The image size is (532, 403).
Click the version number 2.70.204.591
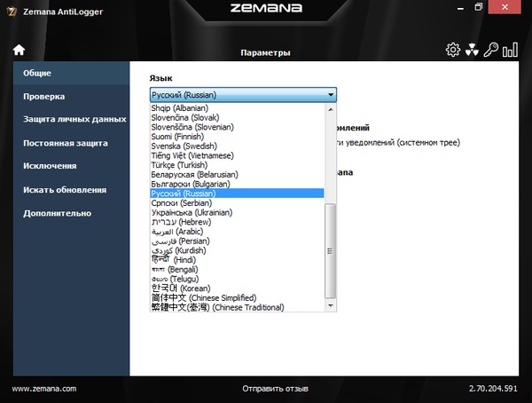[x=493, y=389]
